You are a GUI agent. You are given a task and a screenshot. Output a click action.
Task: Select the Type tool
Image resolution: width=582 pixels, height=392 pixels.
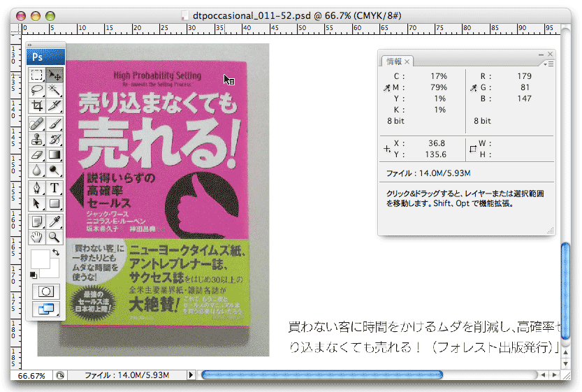click(x=54, y=188)
